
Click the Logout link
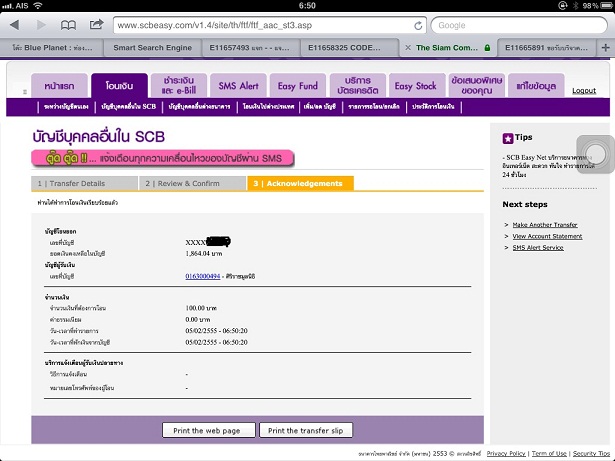pyautogui.click(x=584, y=91)
